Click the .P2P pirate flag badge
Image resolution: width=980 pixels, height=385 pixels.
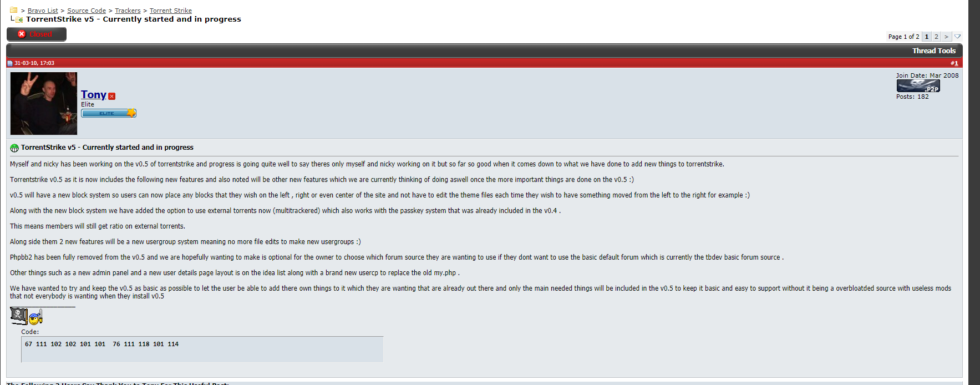point(918,86)
